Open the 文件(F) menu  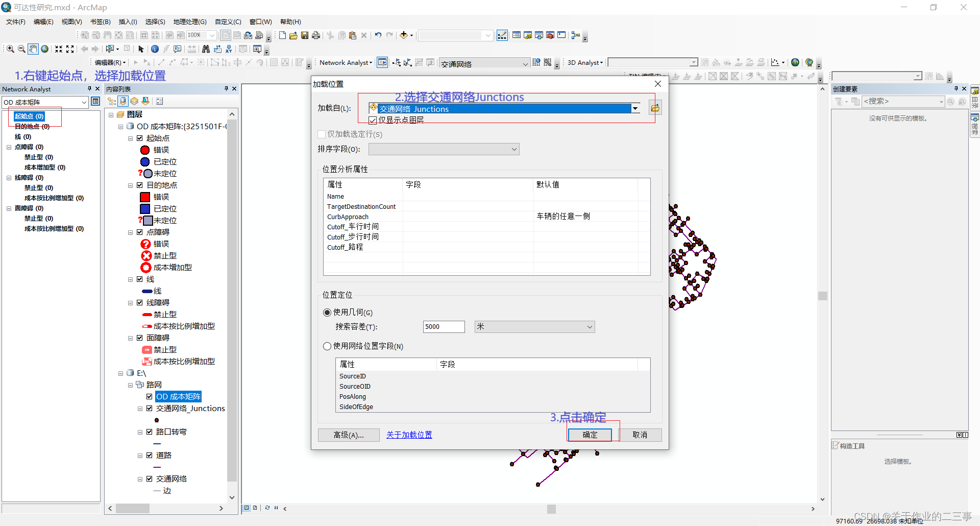click(16, 22)
